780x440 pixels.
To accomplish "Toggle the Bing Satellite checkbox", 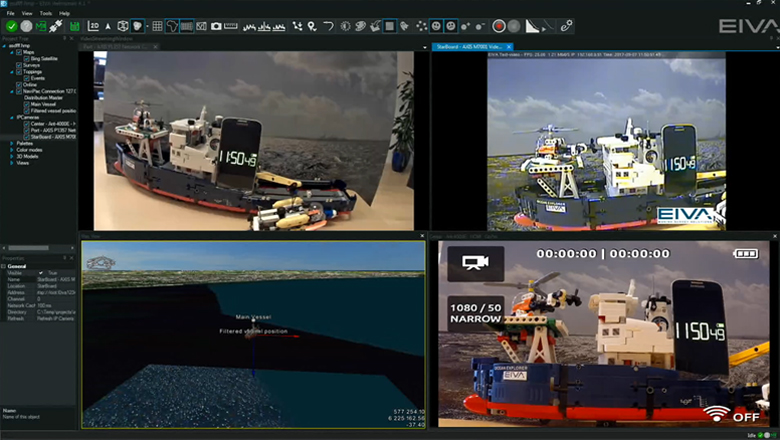I will (27, 59).
